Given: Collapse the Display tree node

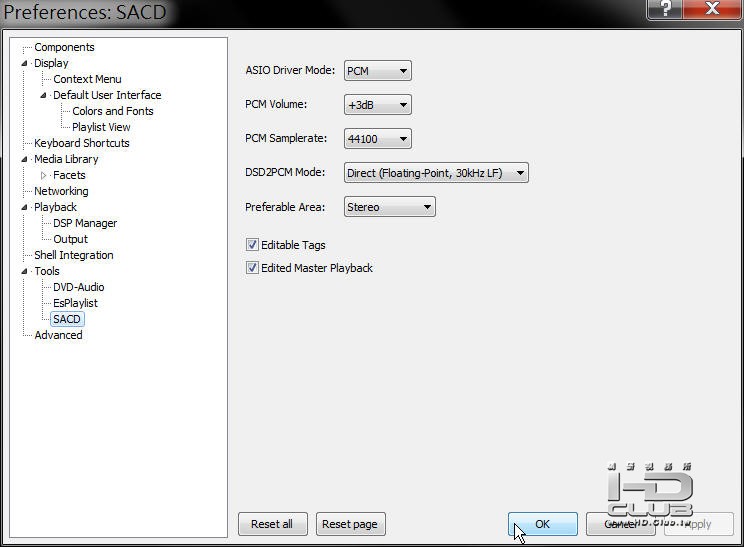Looking at the screenshot, I should pos(24,63).
